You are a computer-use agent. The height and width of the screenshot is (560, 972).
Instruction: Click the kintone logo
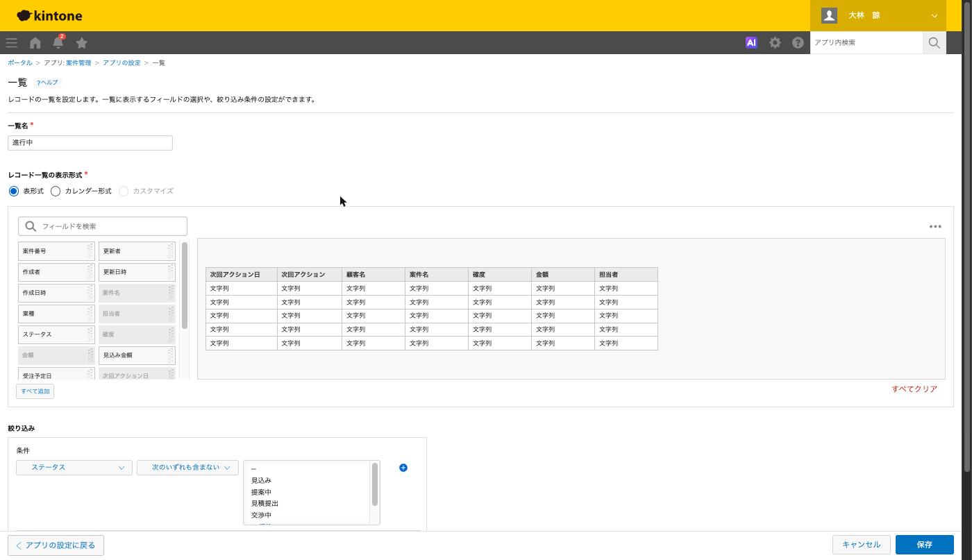pos(49,15)
